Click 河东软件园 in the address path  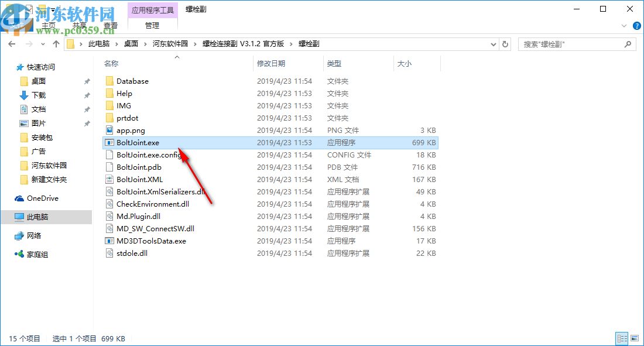[170, 44]
